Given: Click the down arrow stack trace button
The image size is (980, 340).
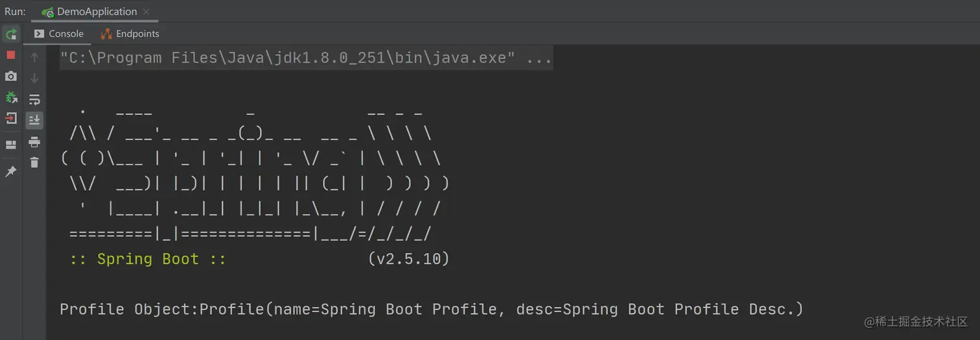Looking at the screenshot, I should point(34,79).
